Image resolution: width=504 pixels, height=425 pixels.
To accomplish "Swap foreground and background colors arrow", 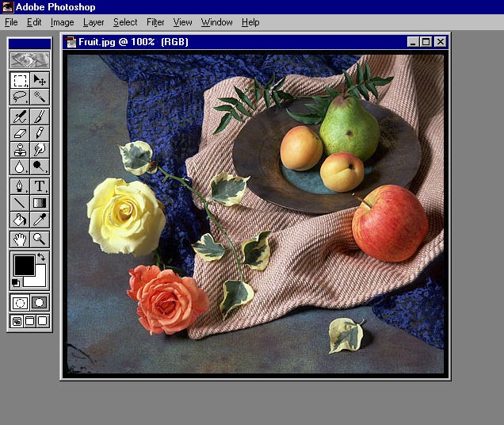I will point(41,257).
